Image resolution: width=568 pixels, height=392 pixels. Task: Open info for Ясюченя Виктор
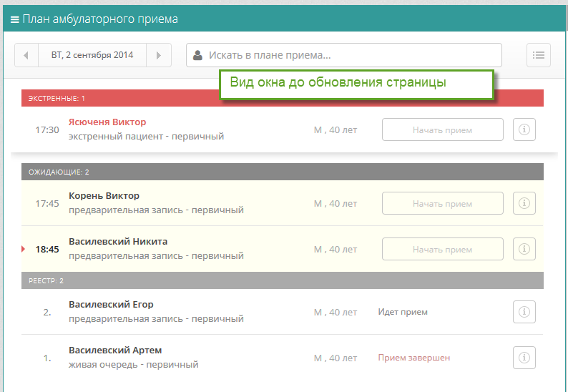pyautogui.click(x=524, y=129)
